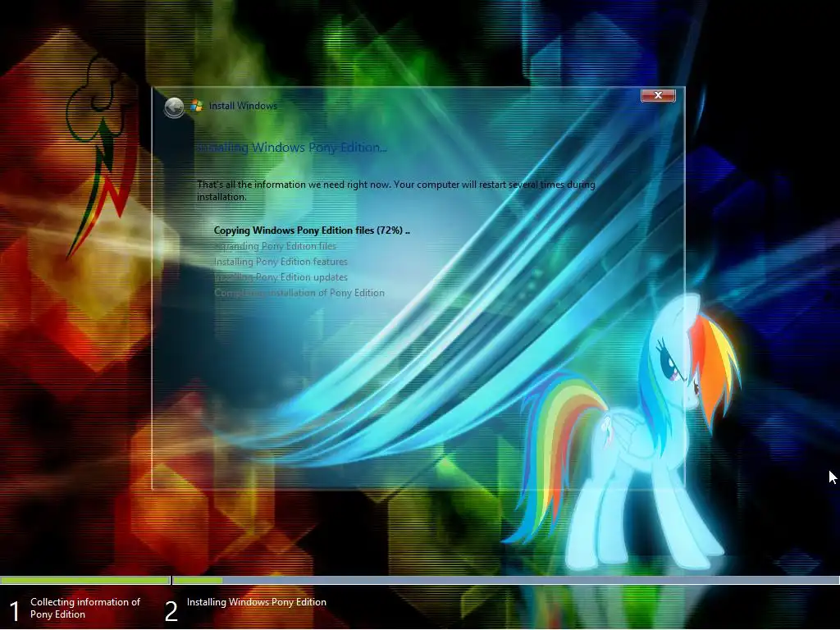The image size is (840, 630).
Task: Click the 'Collecting information' progress bar segment
Action: [x=84, y=580]
